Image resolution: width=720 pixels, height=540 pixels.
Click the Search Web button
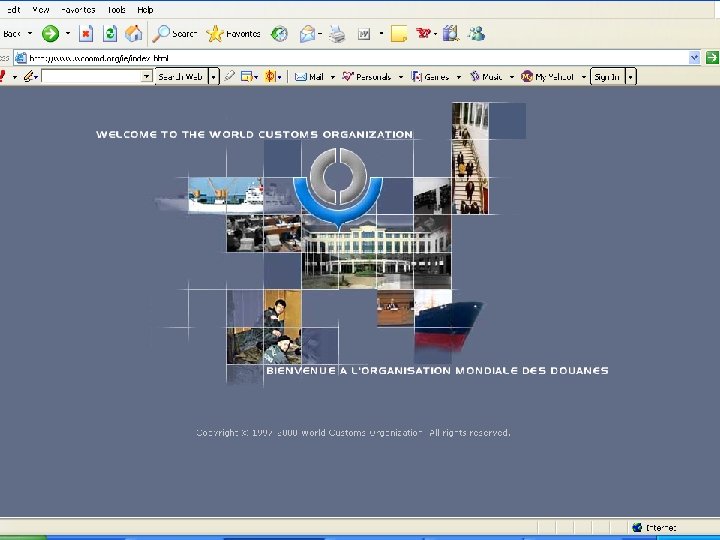[x=181, y=77]
